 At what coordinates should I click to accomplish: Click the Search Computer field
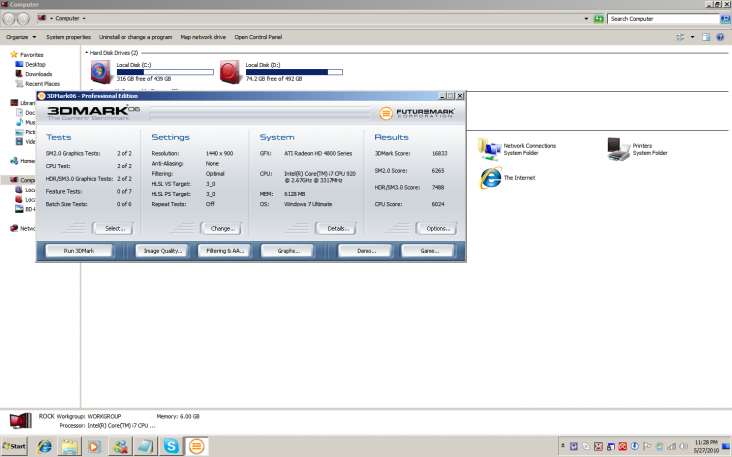[663, 19]
